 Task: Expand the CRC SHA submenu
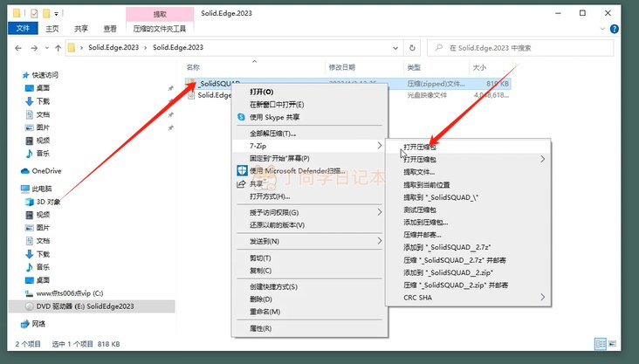(542, 298)
